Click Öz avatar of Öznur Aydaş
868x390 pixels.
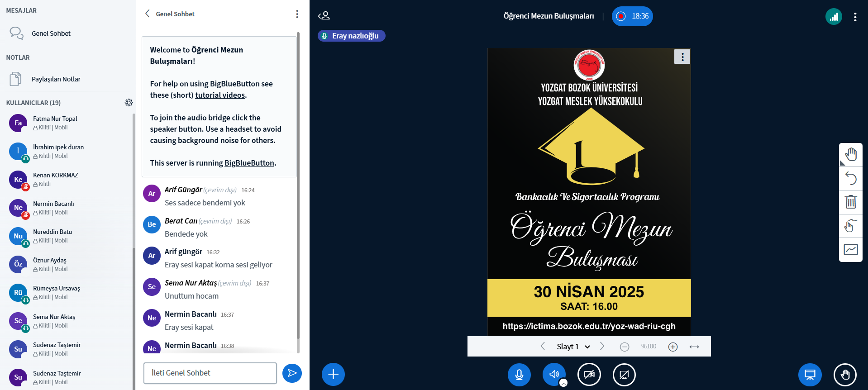(x=18, y=264)
